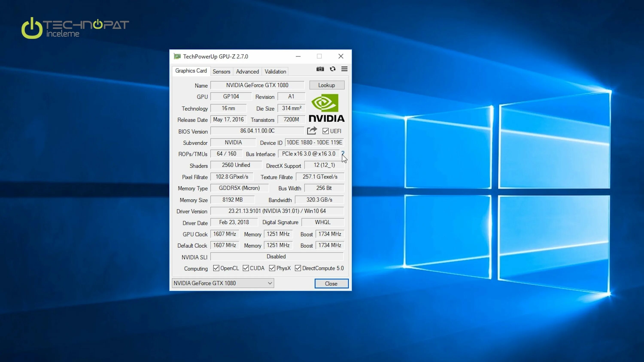Click the Technology field 16 nm

point(228,108)
